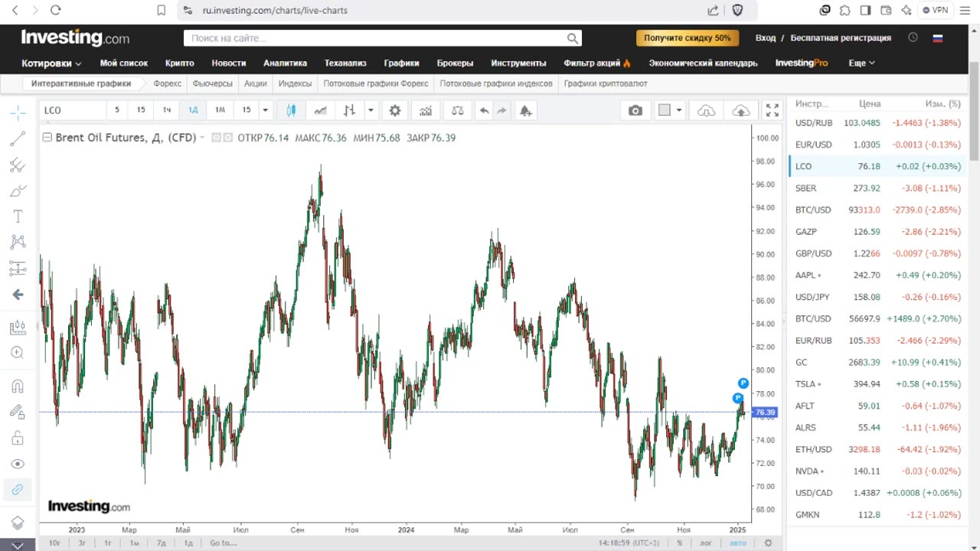
Task: Select area chart style
Action: 320,110
